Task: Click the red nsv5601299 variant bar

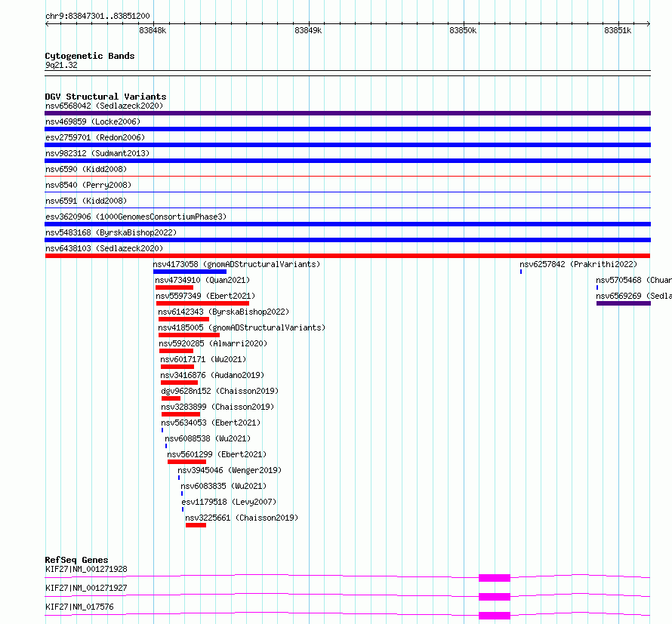Action: pyautogui.click(x=186, y=462)
